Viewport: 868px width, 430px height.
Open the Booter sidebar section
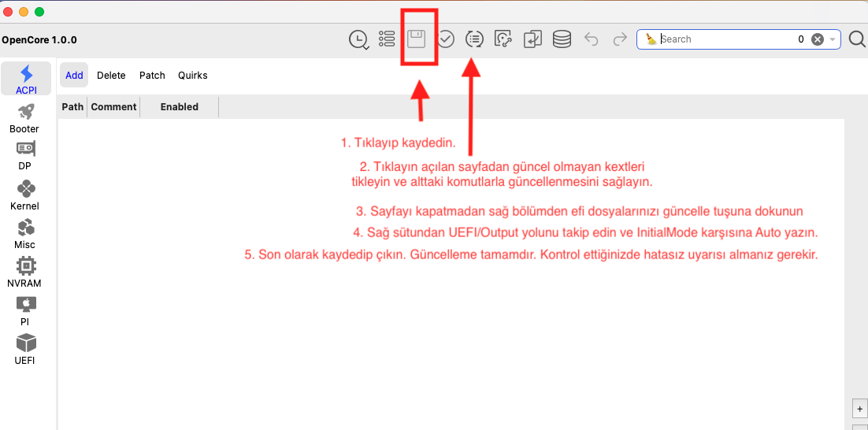click(24, 118)
